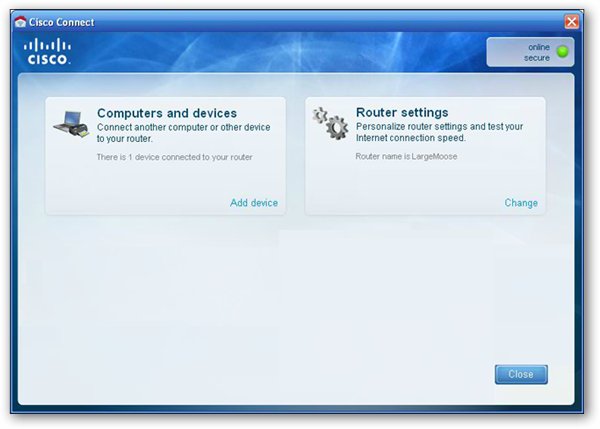Click the Cisco logo in the header
Viewport: 600px width, 429px height.
(47, 51)
